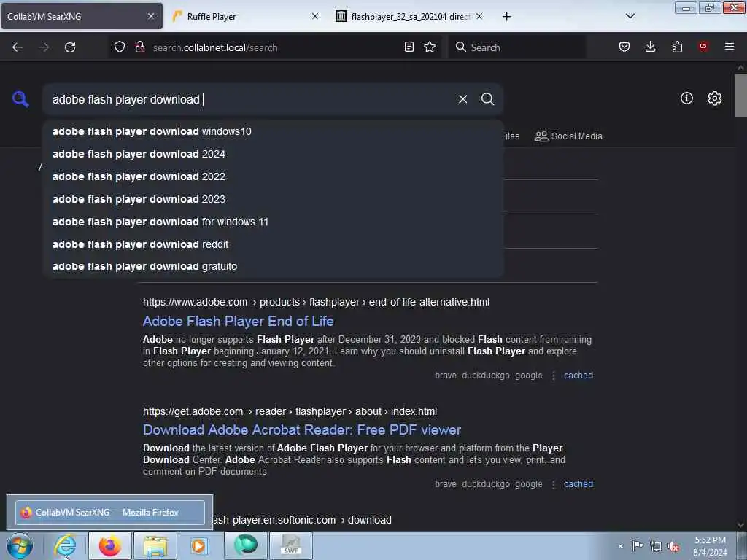Close the Ruffle Player tab
This screenshot has height=560, width=747.
click(x=315, y=16)
